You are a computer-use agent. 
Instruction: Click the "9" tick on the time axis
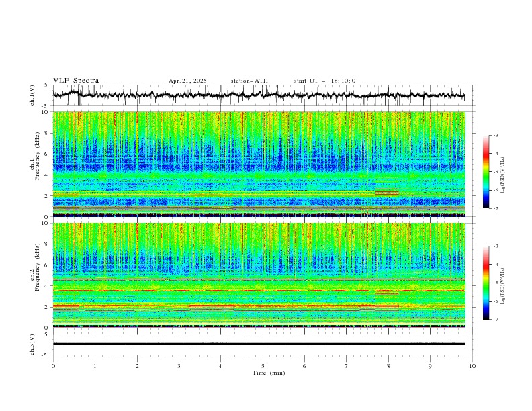[x=430, y=366]
